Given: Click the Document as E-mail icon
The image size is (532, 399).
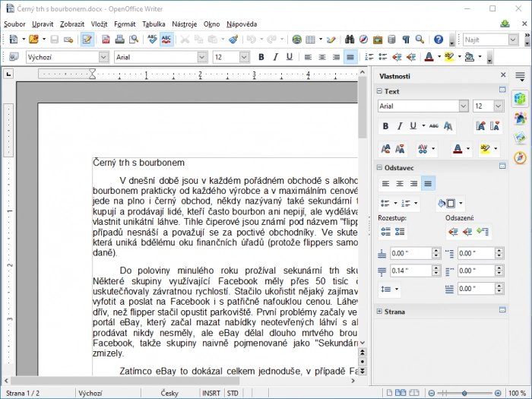Looking at the screenshot, I should (x=68, y=40).
